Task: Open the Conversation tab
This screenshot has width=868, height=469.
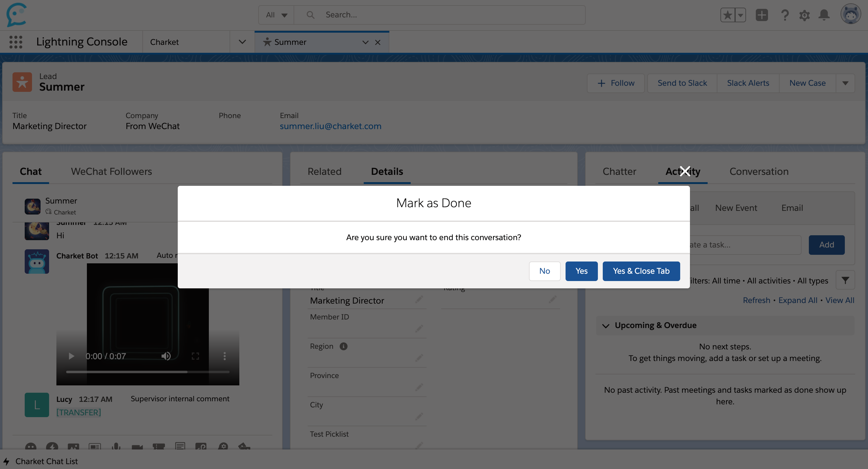Action: tap(759, 171)
